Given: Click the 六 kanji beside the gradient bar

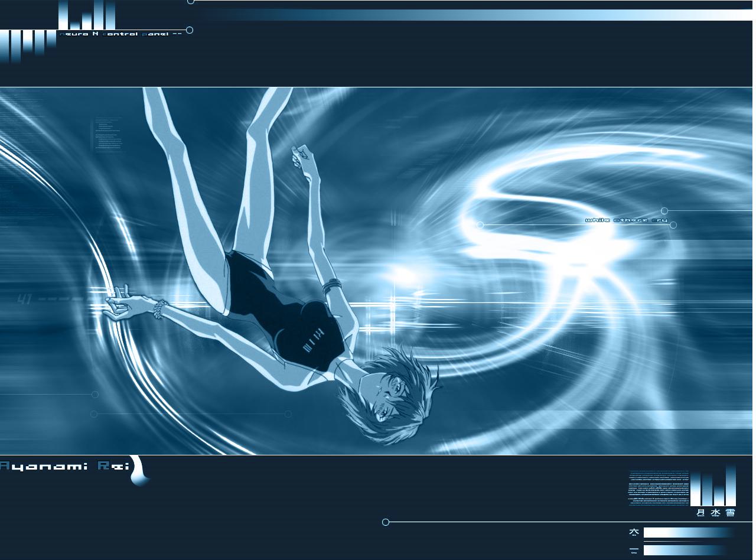Looking at the screenshot, I should [x=634, y=532].
